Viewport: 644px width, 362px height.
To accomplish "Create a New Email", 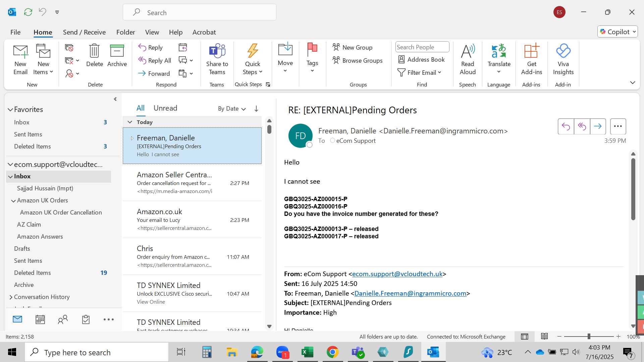I will 20,60.
